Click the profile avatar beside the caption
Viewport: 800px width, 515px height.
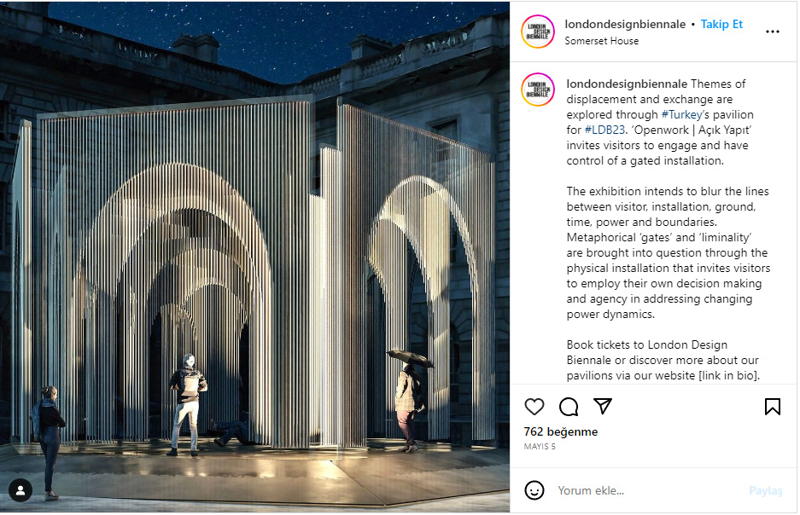tap(538, 89)
